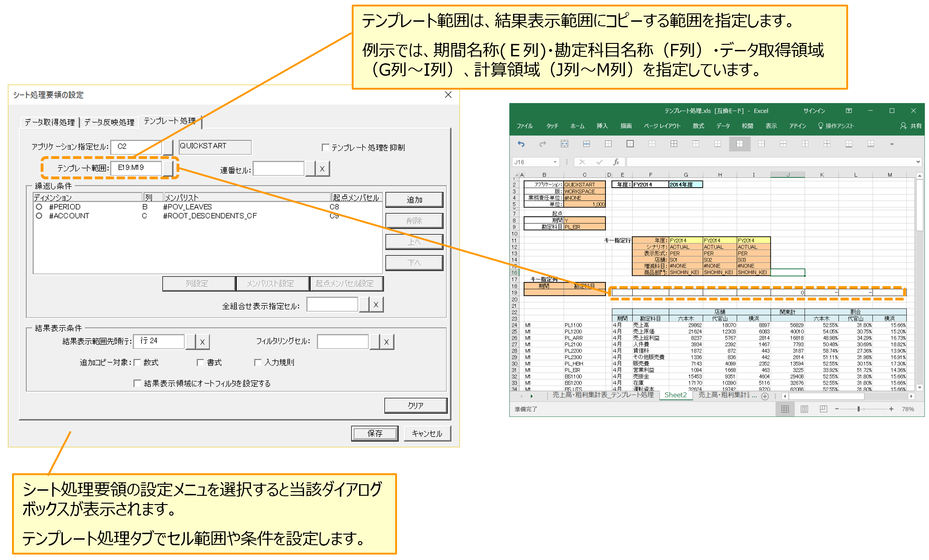Click the zoom slider handle
This screenshot has width=929, height=560.
pyautogui.click(x=858, y=409)
